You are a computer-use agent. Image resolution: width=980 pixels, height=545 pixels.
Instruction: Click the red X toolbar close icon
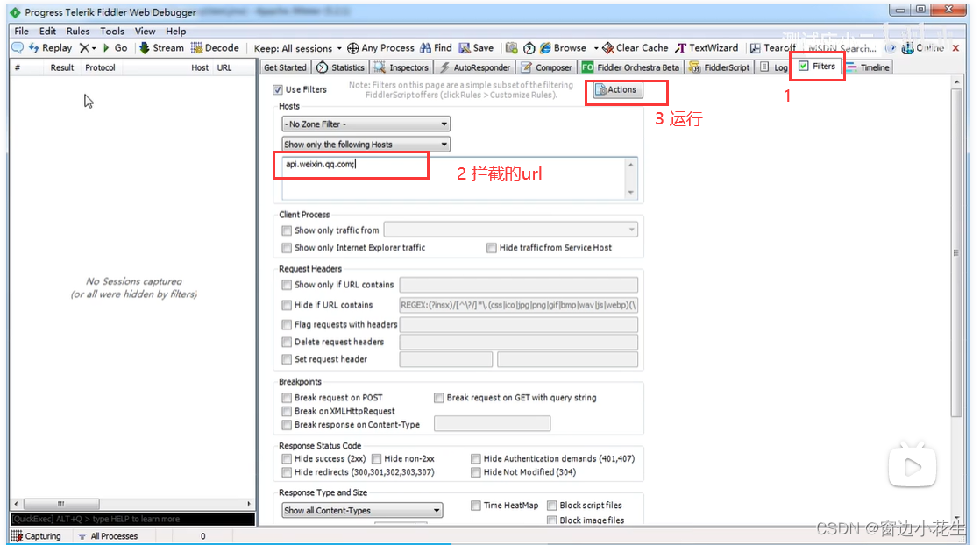(x=955, y=48)
